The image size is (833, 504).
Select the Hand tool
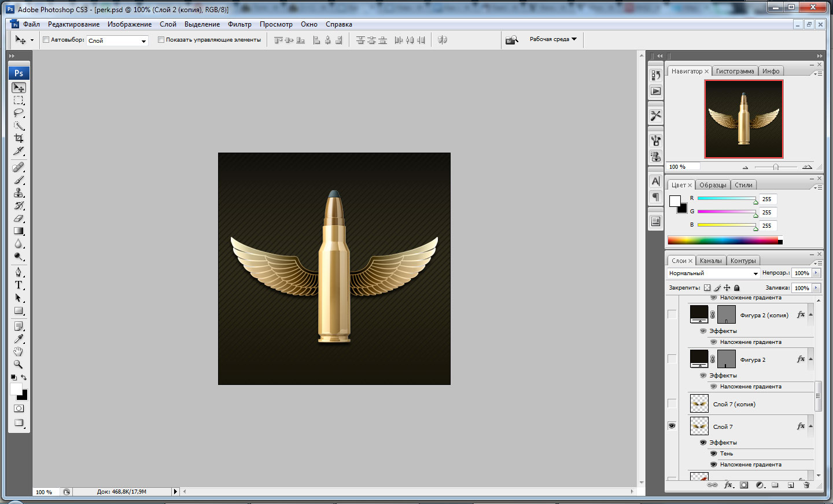[x=19, y=352]
